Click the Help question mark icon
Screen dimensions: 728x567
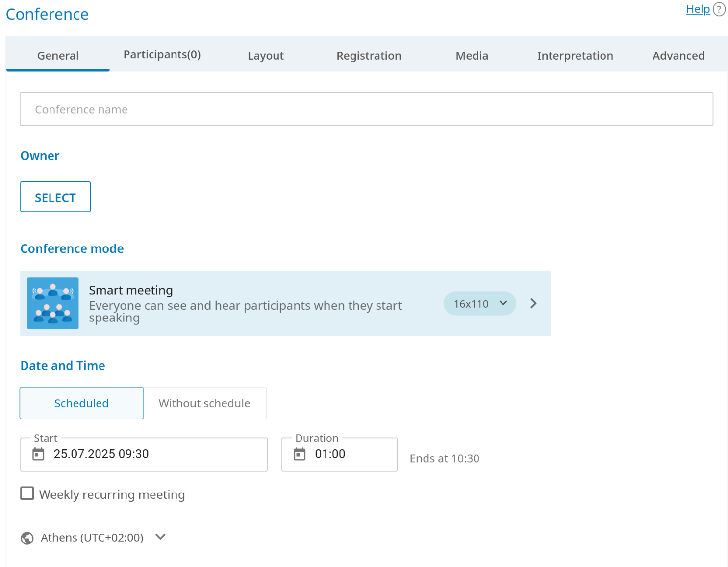719,9
